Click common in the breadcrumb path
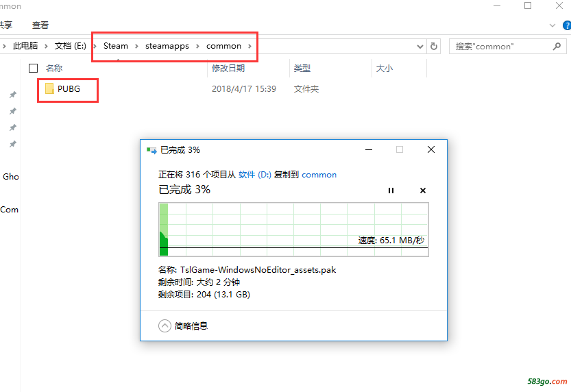Screen dimensions: 571x392 tap(223, 46)
